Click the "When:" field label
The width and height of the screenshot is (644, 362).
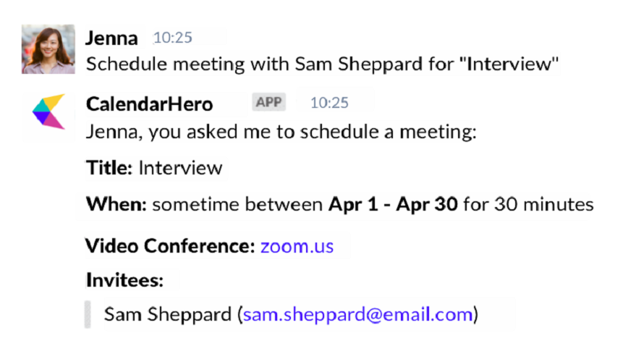pos(116,205)
